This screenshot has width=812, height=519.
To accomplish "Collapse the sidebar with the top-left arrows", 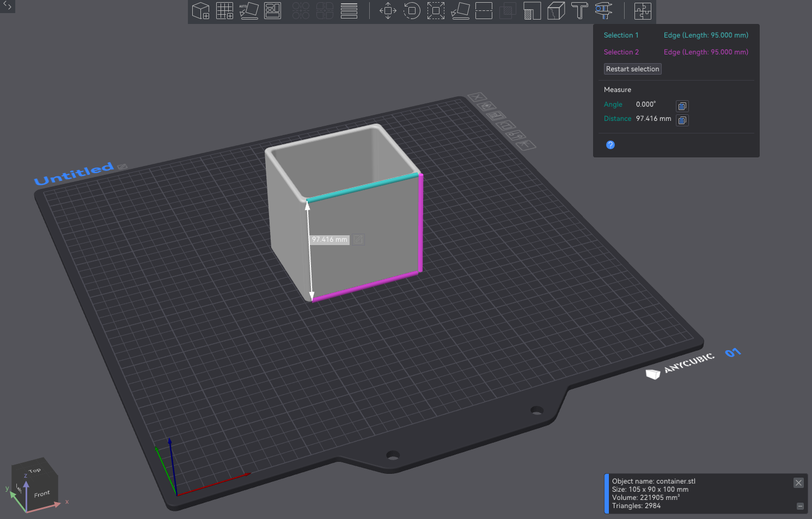I will (7, 6).
